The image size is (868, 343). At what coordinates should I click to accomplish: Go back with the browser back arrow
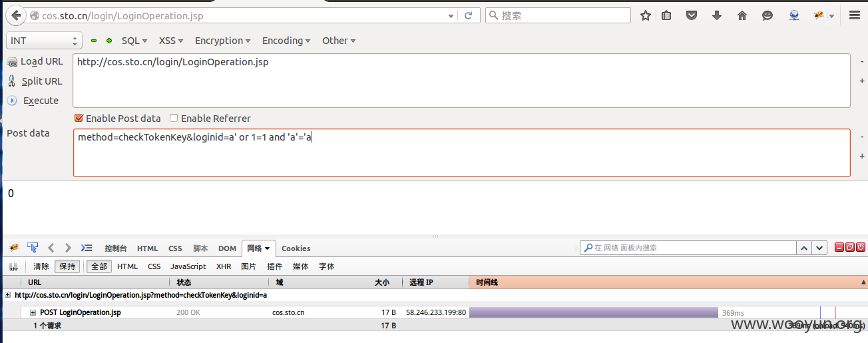coord(15,15)
